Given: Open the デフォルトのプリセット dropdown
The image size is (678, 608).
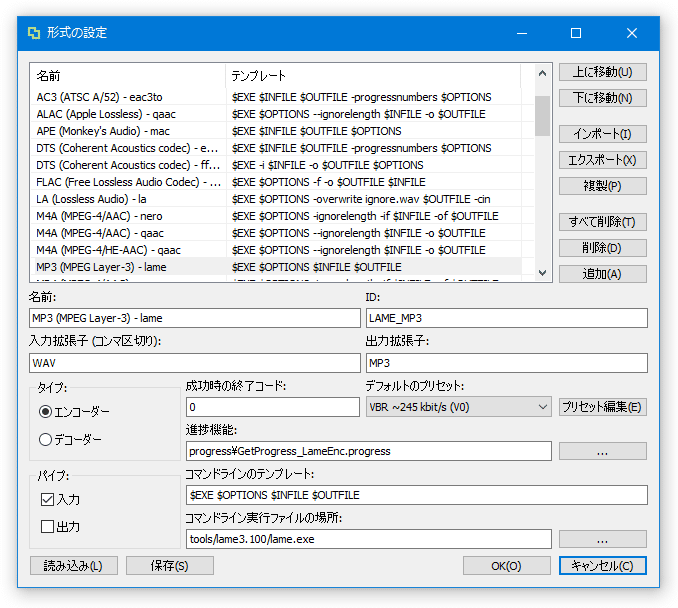Looking at the screenshot, I should [x=458, y=407].
